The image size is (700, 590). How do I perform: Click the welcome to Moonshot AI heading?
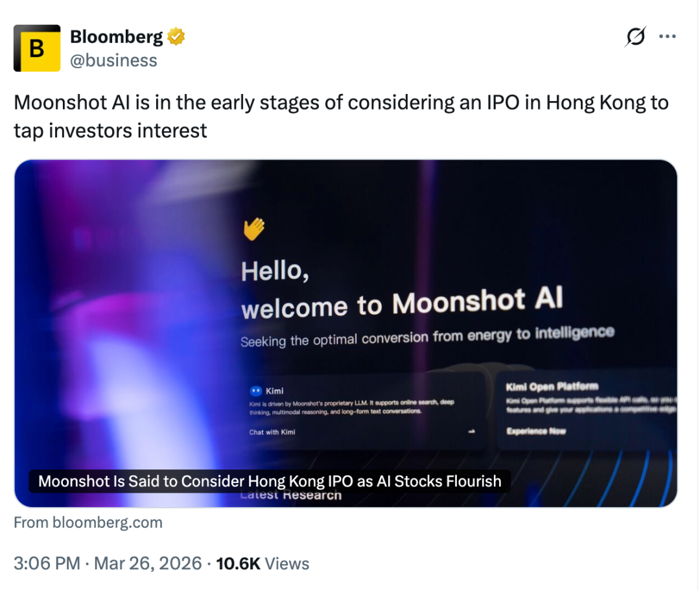pos(402,303)
